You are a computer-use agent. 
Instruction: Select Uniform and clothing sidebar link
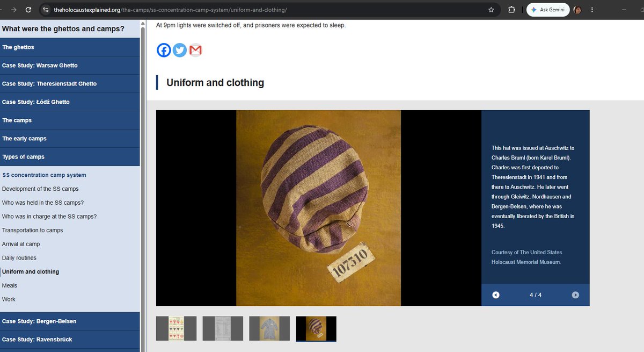pyautogui.click(x=31, y=272)
